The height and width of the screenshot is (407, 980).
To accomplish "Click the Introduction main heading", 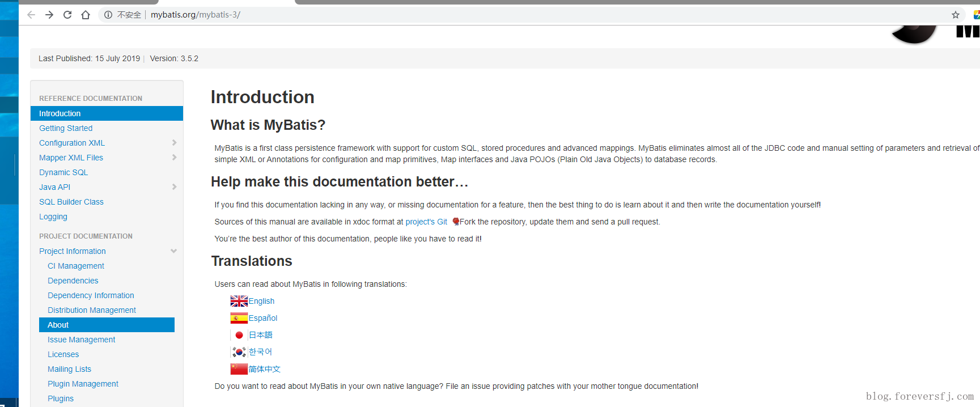I will coord(262,97).
